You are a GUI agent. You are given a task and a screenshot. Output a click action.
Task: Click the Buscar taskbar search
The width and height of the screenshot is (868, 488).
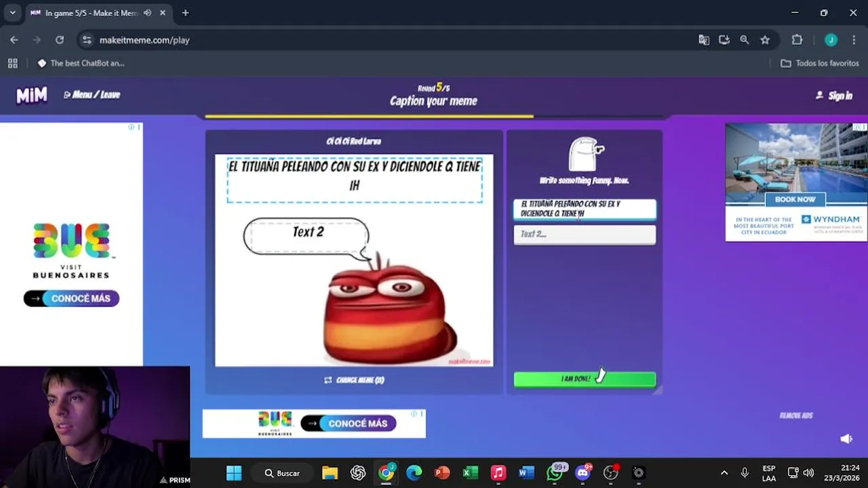tap(282, 473)
